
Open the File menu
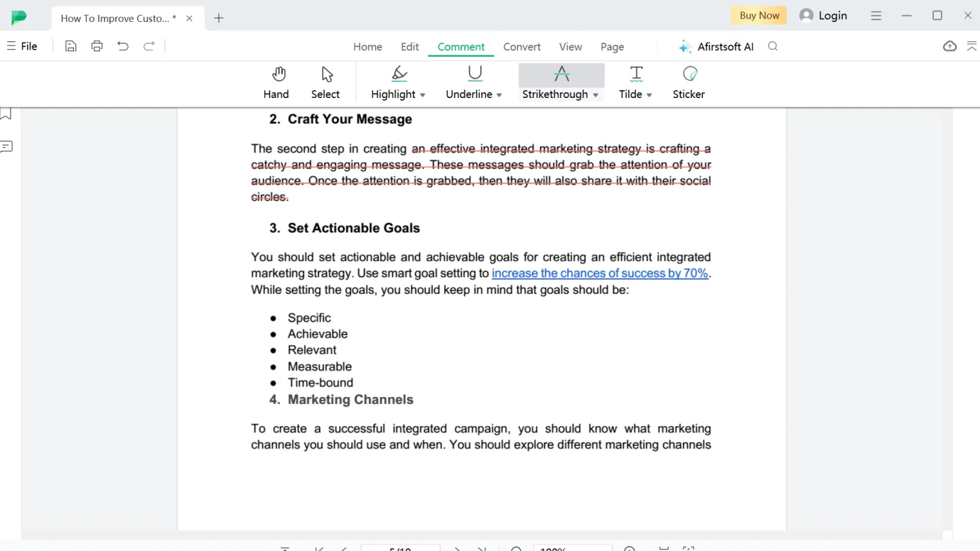[x=23, y=46]
